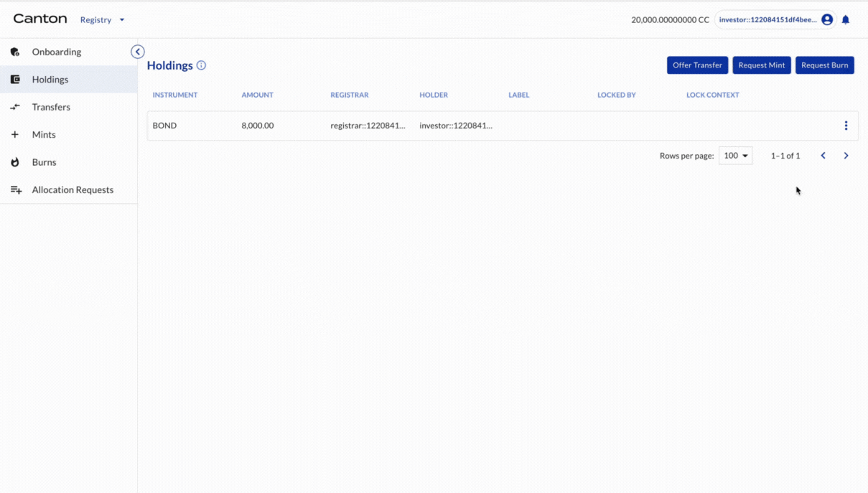Navigate to the Burns section
The width and height of the screenshot is (868, 493).
pos(45,162)
